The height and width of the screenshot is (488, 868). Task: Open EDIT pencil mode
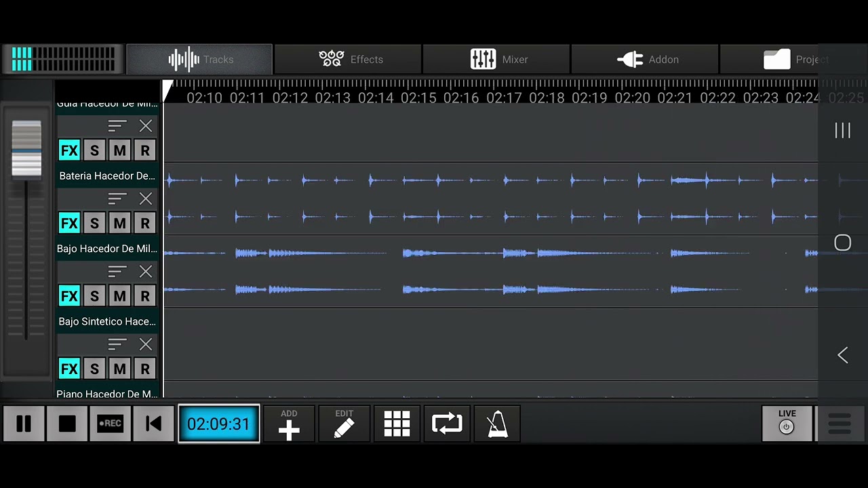[344, 424]
